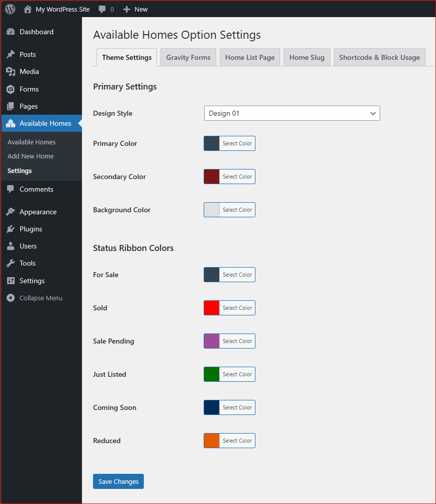Click the plus icon next to New
The image size is (436, 504).
(x=127, y=10)
